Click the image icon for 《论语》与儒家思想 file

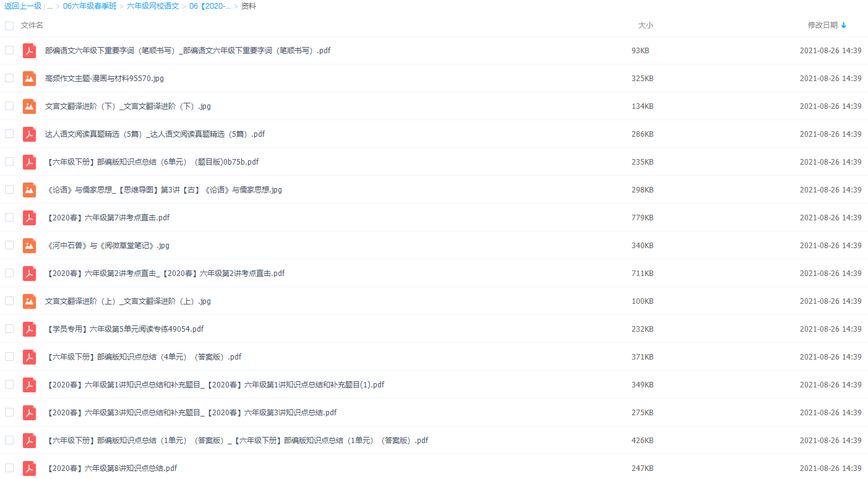(x=29, y=189)
